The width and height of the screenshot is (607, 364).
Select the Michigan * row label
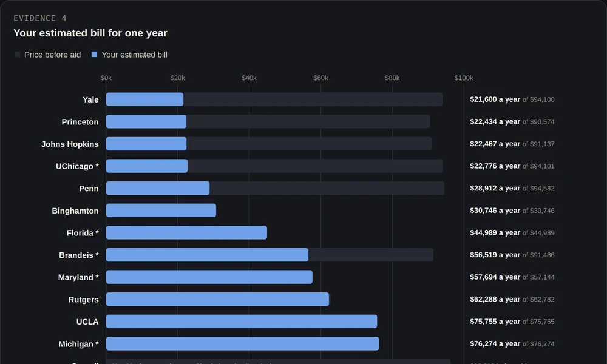pyautogui.click(x=78, y=344)
